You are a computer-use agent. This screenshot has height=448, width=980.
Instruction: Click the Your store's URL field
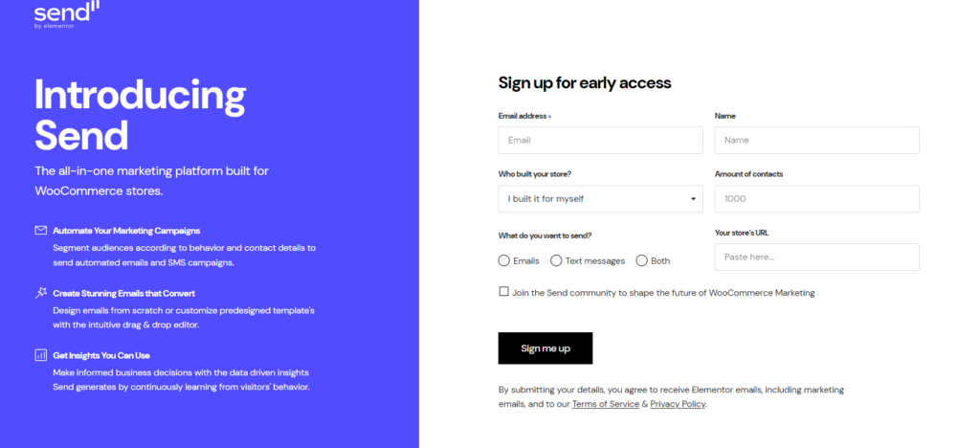[817, 257]
